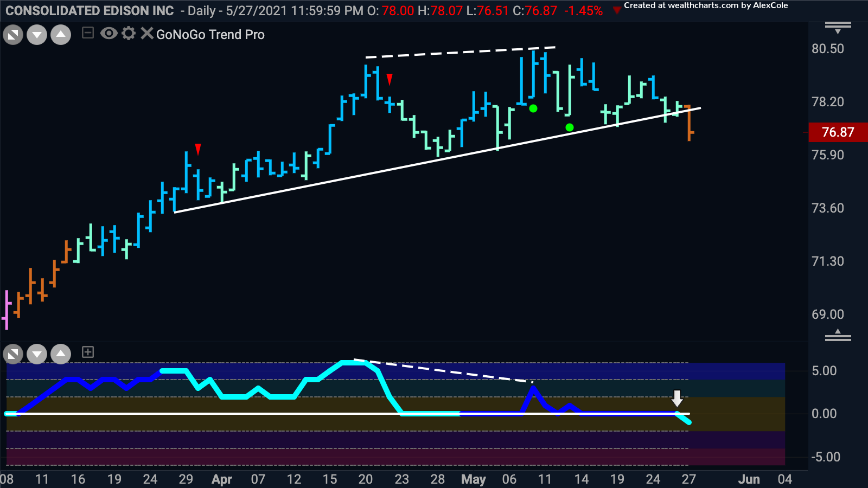Image resolution: width=868 pixels, height=488 pixels.
Task: Toggle visibility of GoNoGo Trend Pro
Action: point(108,34)
